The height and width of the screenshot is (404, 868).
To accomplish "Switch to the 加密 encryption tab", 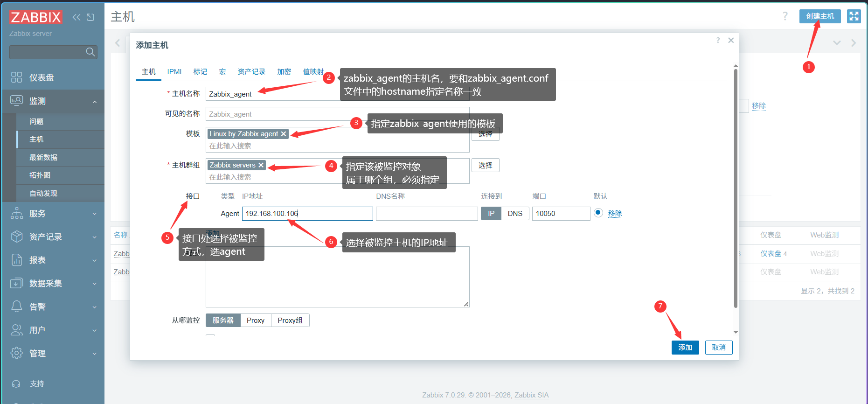I will pos(284,72).
